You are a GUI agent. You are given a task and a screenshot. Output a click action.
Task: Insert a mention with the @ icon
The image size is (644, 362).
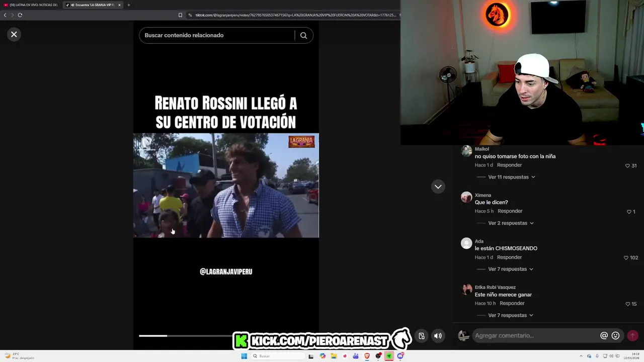[x=604, y=335]
